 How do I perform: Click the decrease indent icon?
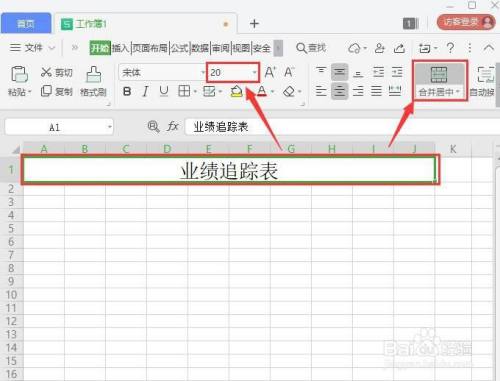[378, 72]
